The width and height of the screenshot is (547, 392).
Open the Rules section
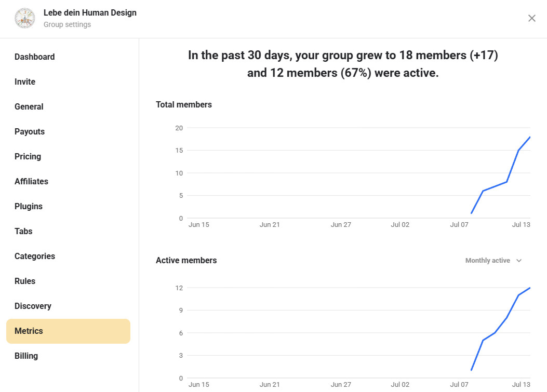coord(25,281)
